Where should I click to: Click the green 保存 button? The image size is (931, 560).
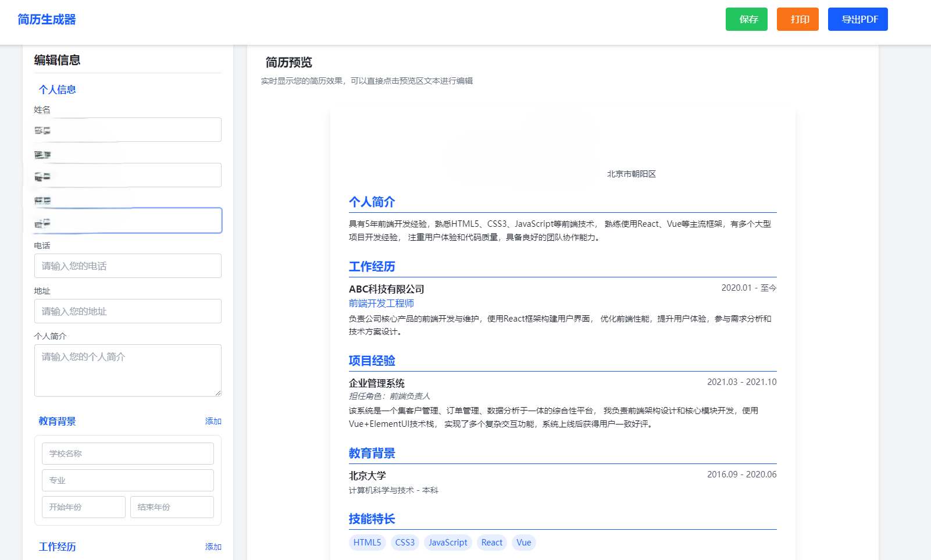pyautogui.click(x=746, y=19)
